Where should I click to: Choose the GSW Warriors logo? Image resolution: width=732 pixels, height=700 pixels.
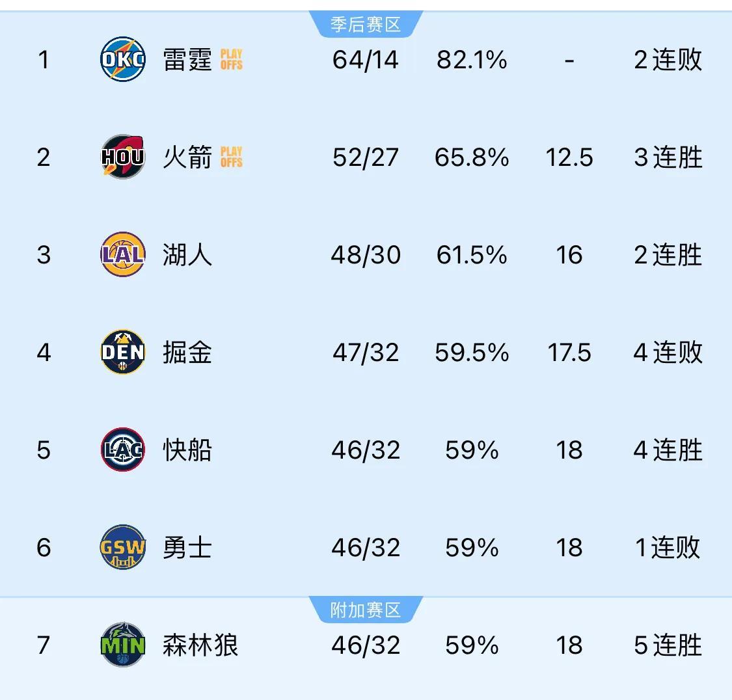point(123,547)
